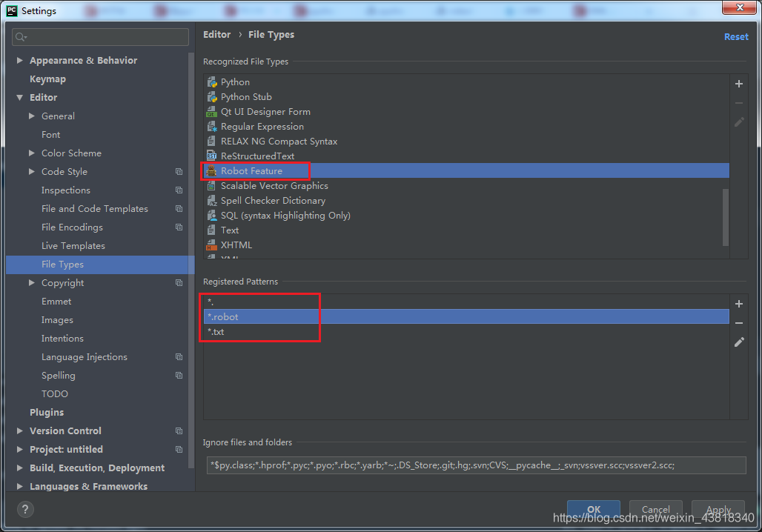The width and height of the screenshot is (762, 532).
Task: Select Scalable Vector Graphics file type
Action: pos(466,185)
